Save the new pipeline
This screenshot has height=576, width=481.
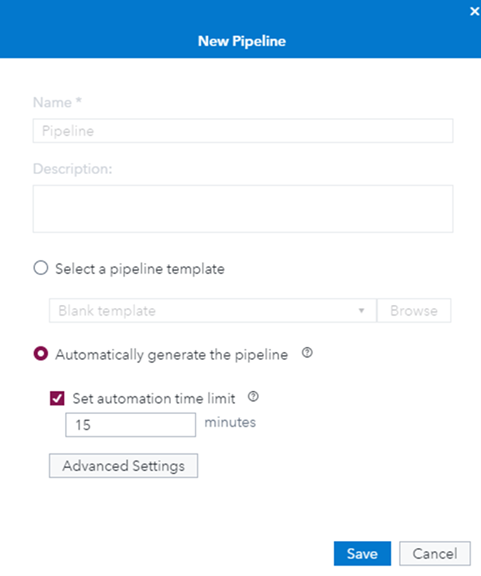pos(362,554)
